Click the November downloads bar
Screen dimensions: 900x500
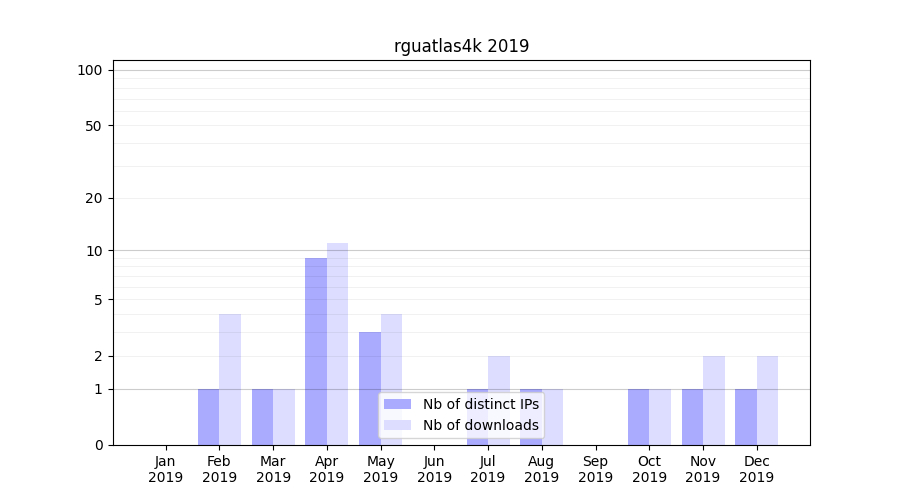pyautogui.click(x=714, y=400)
